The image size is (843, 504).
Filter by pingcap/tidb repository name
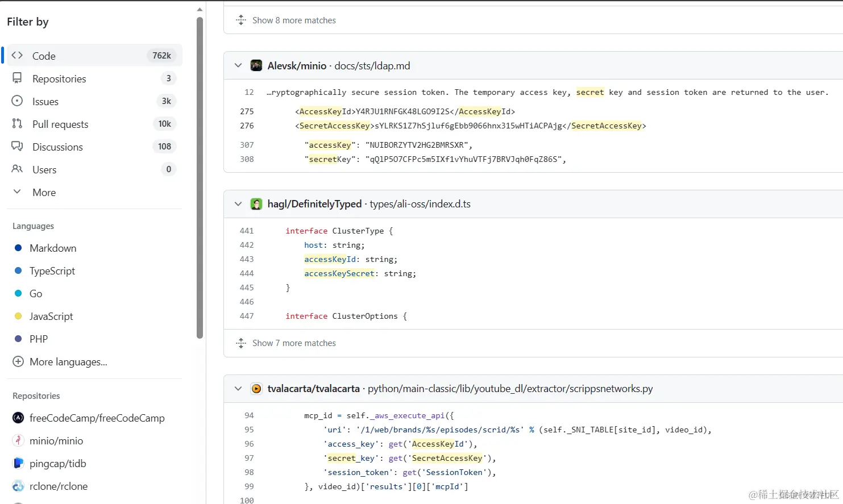coord(58,463)
